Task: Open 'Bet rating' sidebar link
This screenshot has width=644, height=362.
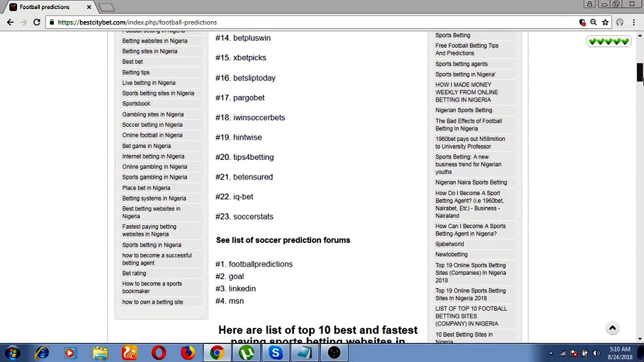Action: [x=134, y=274]
